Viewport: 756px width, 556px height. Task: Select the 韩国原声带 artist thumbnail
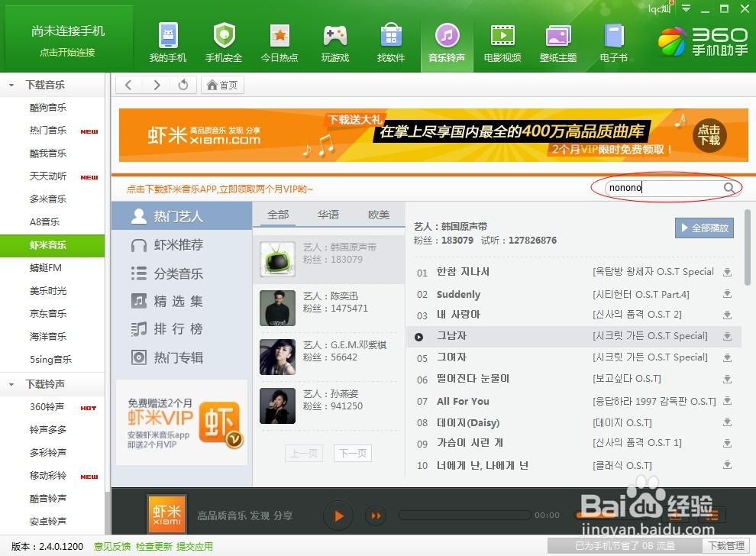tap(277, 259)
